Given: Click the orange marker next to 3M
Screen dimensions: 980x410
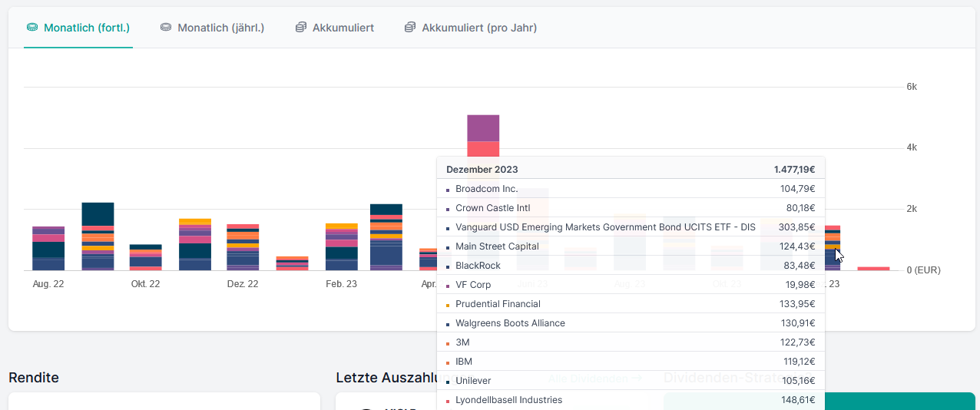Looking at the screenshot, I should (448, 343).
